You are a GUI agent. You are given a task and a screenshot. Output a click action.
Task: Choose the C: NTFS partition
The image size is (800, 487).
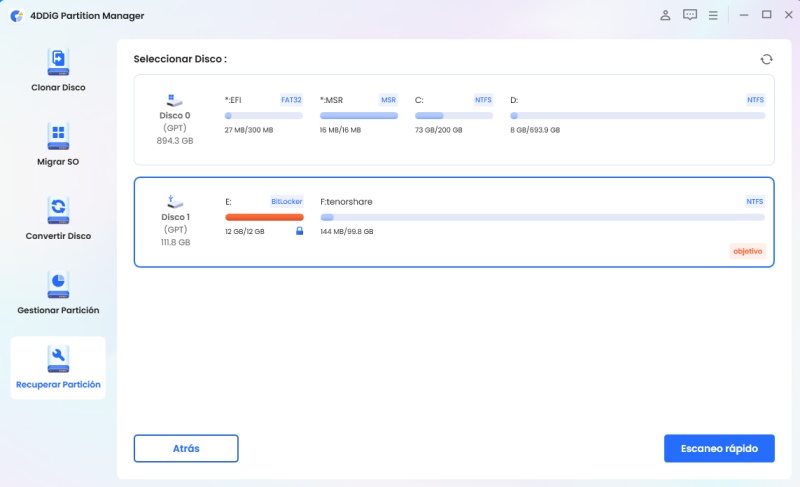tap(453, 115)
